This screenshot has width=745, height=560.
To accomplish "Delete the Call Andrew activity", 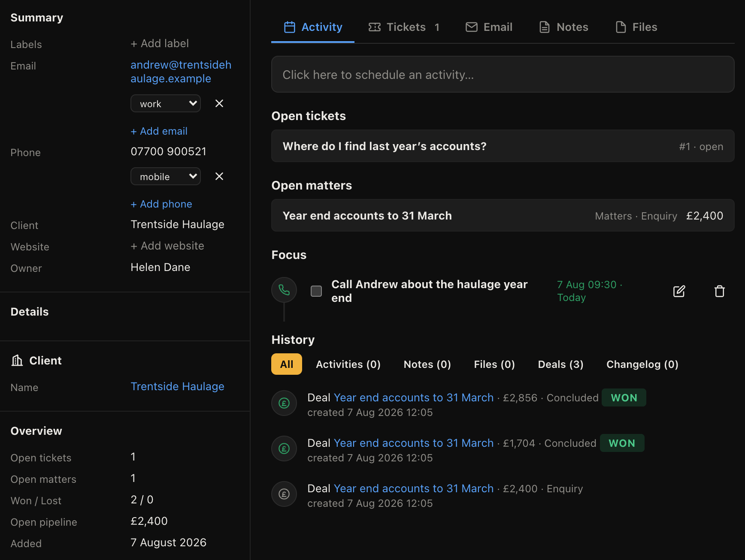I will point(720,291).
